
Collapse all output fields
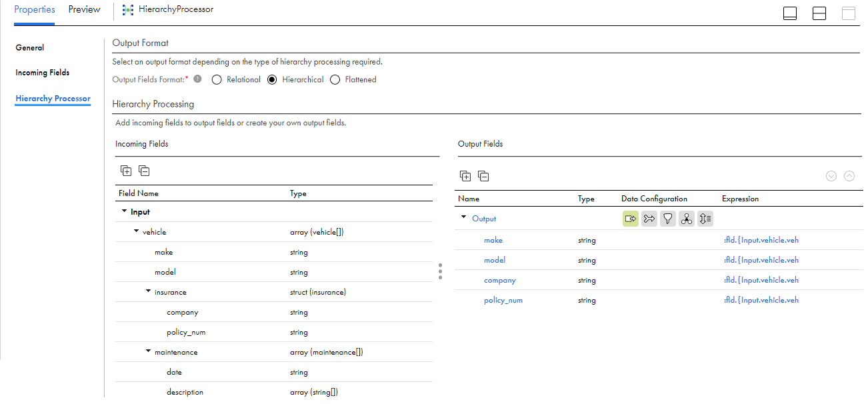tap(484, 176)
